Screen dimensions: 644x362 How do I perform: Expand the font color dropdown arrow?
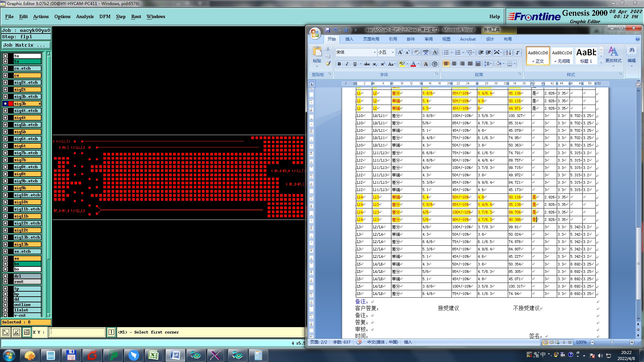(x=419, y=64)
